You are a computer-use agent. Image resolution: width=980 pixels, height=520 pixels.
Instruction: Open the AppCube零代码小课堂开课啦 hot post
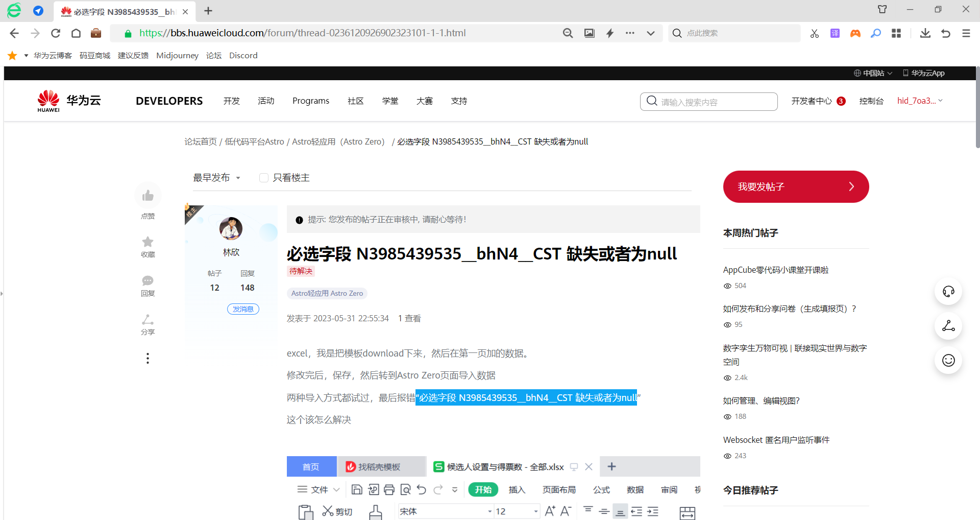[776, 270]
